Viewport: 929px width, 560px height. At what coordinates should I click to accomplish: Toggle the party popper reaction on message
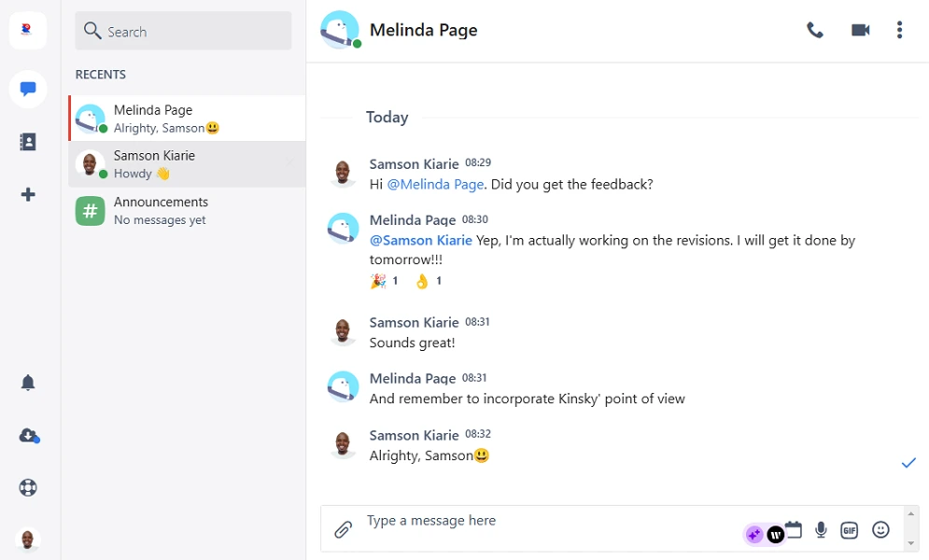[x=384, y=281]
